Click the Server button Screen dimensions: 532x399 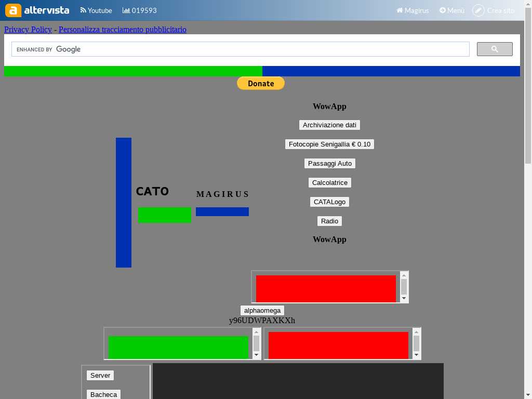100,376
